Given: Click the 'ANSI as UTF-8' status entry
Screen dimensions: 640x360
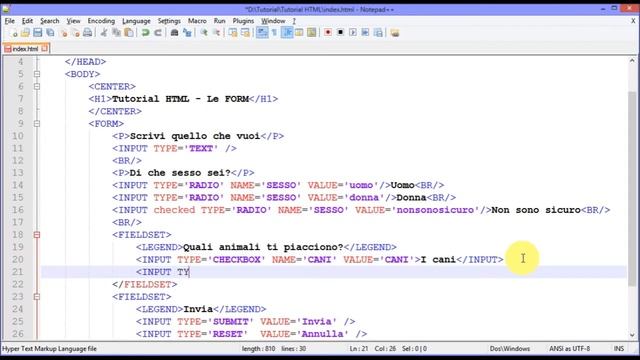Looking at the screenshot, I should point(569,349).
